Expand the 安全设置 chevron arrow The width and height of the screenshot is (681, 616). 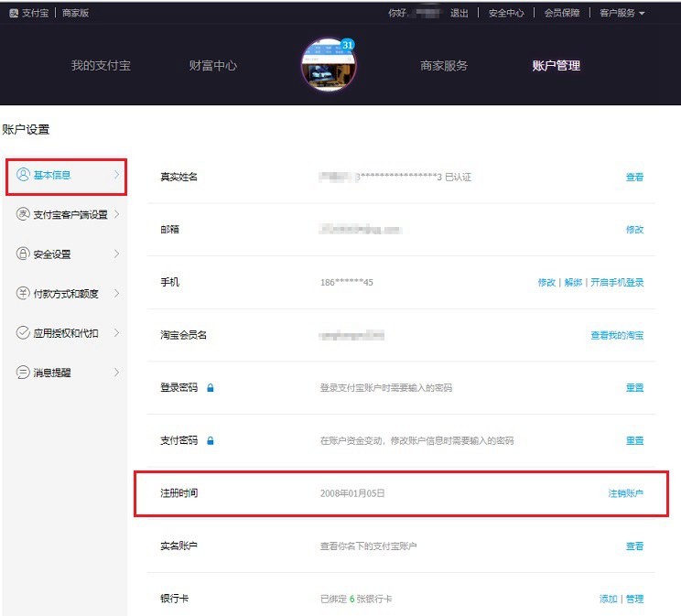coord(116,254)
